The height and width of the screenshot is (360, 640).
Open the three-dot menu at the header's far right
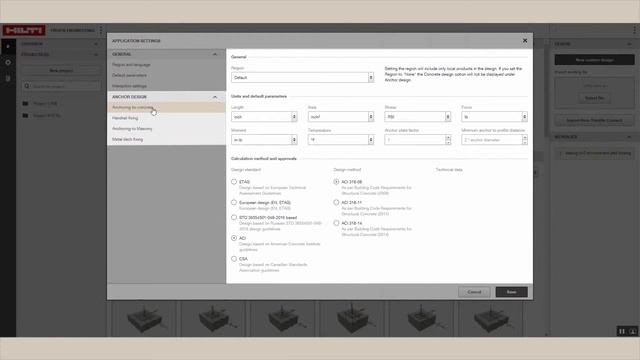click(x=634, y=30)
